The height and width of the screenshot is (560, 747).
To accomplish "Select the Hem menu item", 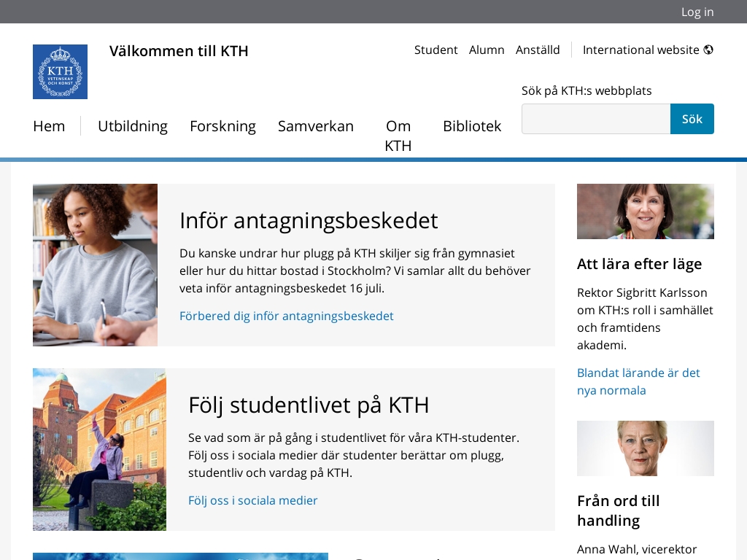I will point(49,126).
